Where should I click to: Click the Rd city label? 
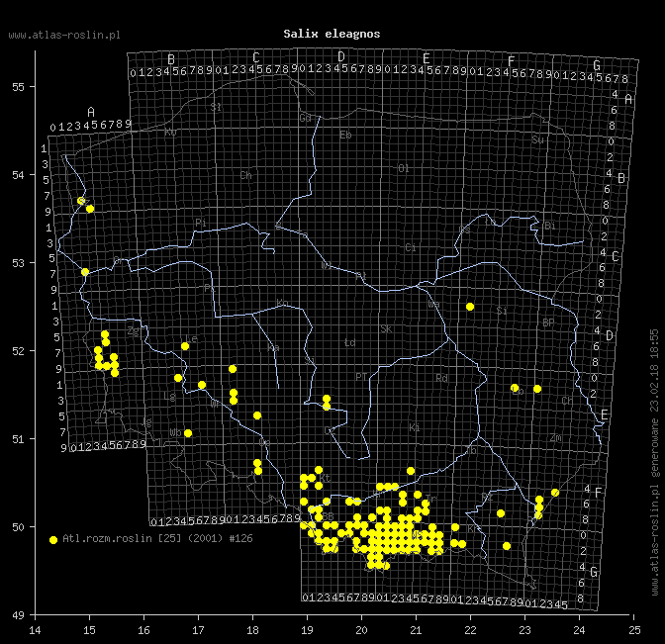pyautogui.click(x=441, y=378)
